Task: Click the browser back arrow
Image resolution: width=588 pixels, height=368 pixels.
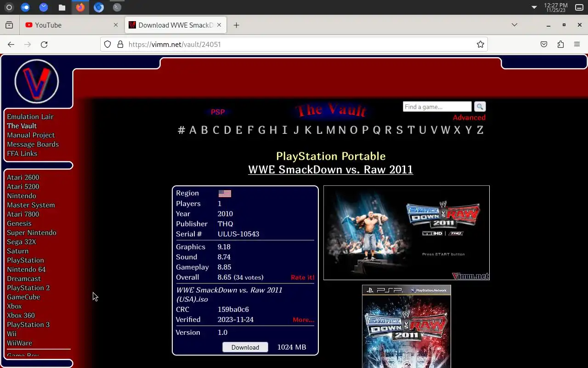Action: point(11,45)
